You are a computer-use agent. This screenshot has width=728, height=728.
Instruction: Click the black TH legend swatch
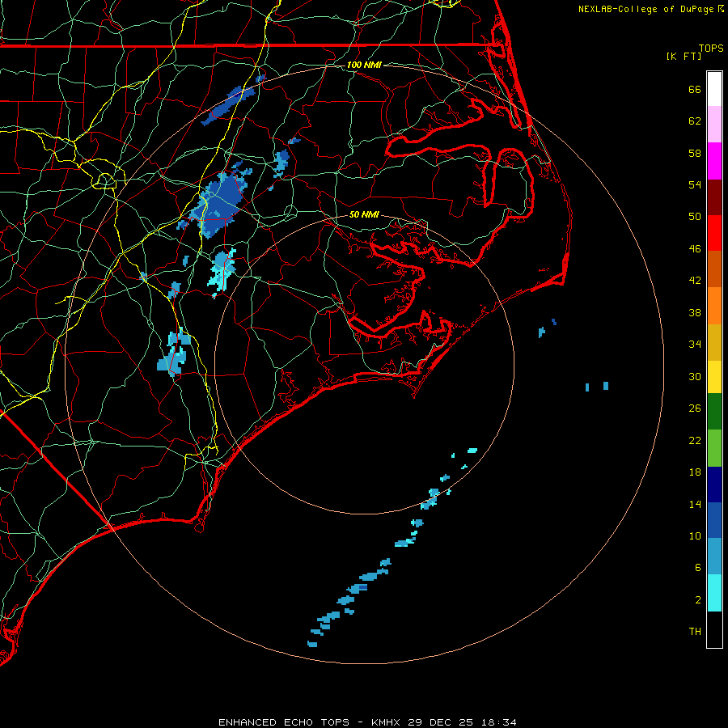[714, 629]
